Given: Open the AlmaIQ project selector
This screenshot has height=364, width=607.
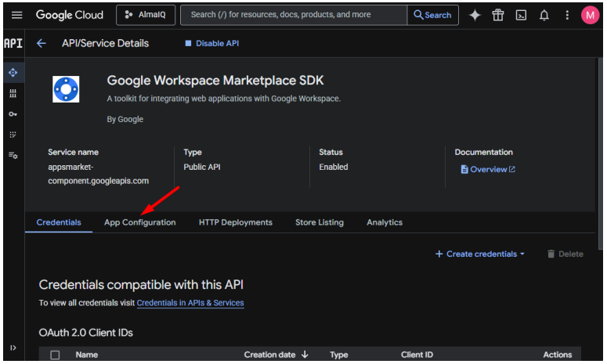Looking at the screenshot, I should pos(146,15).
